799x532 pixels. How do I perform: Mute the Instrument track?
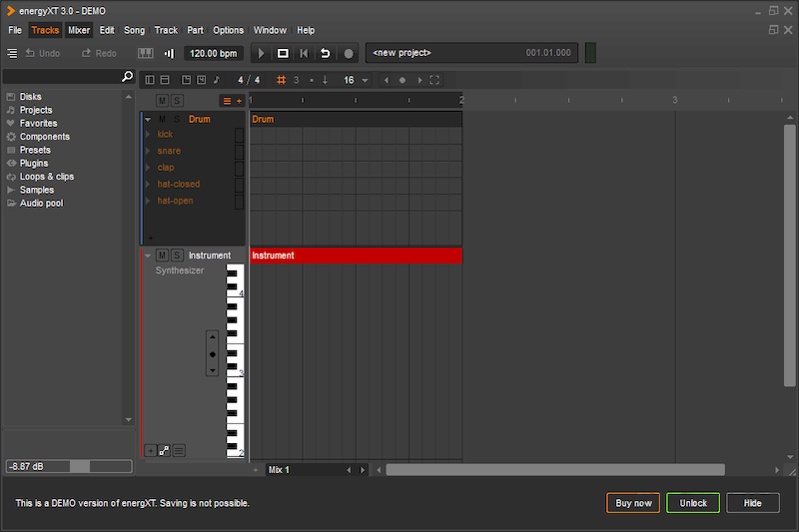[162, 256]
